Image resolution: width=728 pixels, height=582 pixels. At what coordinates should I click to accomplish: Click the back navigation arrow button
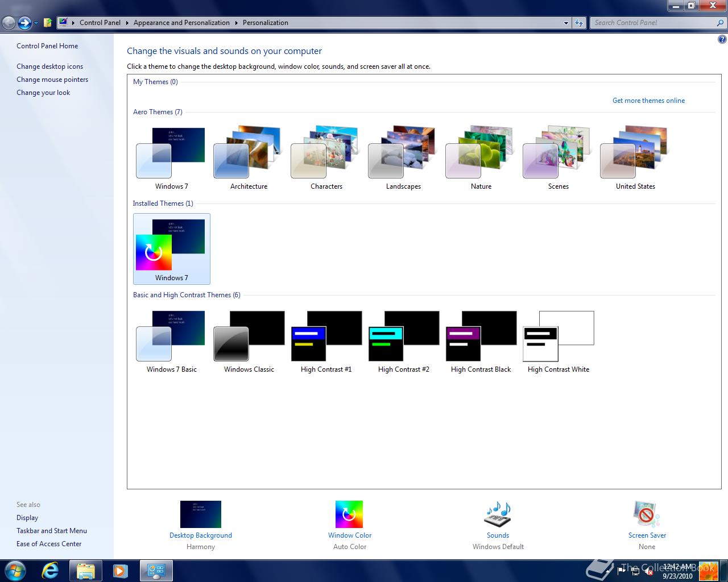tap(9, 23)
